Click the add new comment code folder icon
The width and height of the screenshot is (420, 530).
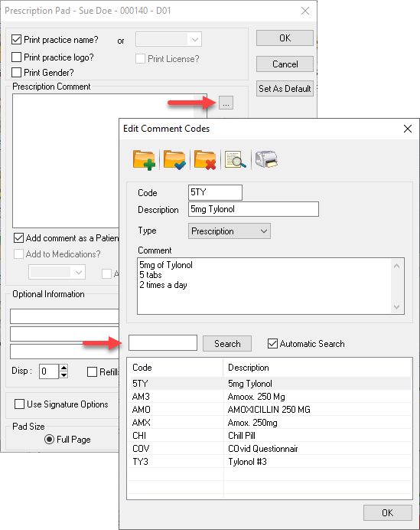(144, 160)
